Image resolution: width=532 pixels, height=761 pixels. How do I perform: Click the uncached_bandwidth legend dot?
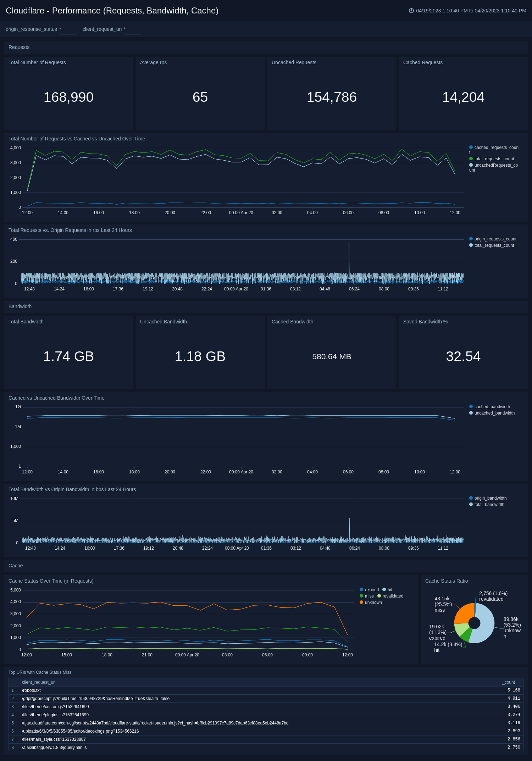point(471,413)
